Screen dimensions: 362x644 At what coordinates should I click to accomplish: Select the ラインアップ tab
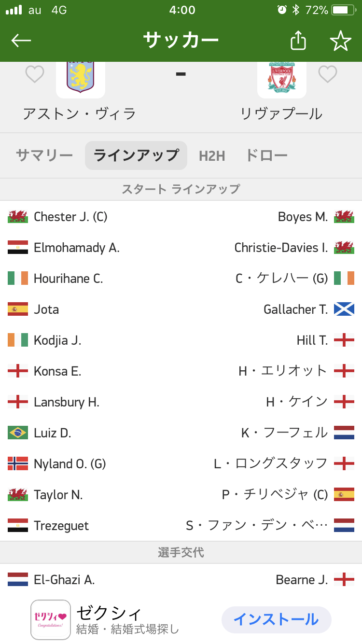(x=136, y=155)
